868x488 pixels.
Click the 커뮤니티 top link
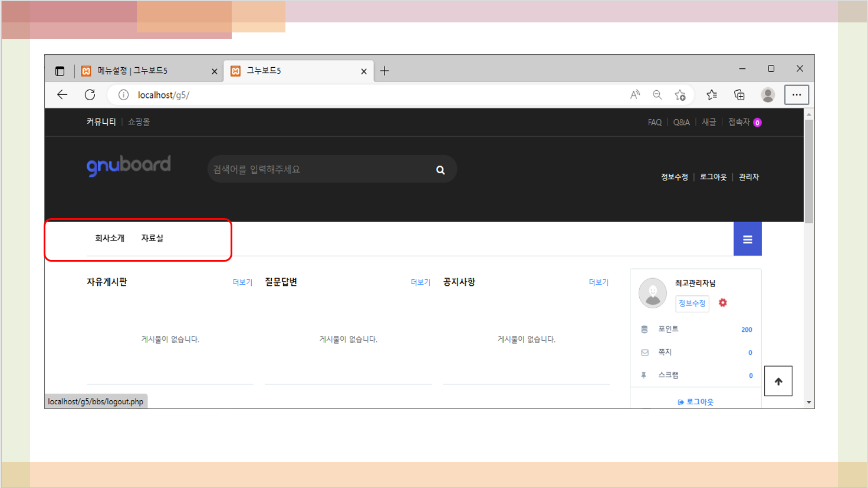(x=101, y=122)
